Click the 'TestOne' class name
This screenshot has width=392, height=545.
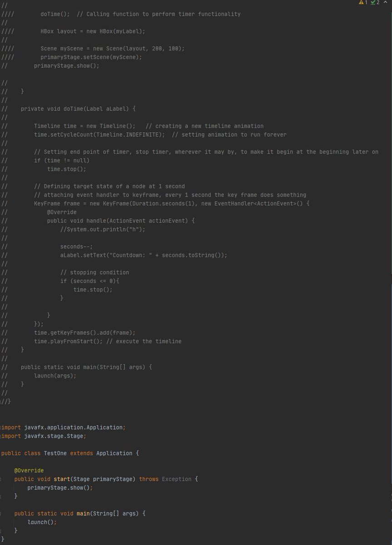coord(56,453)
